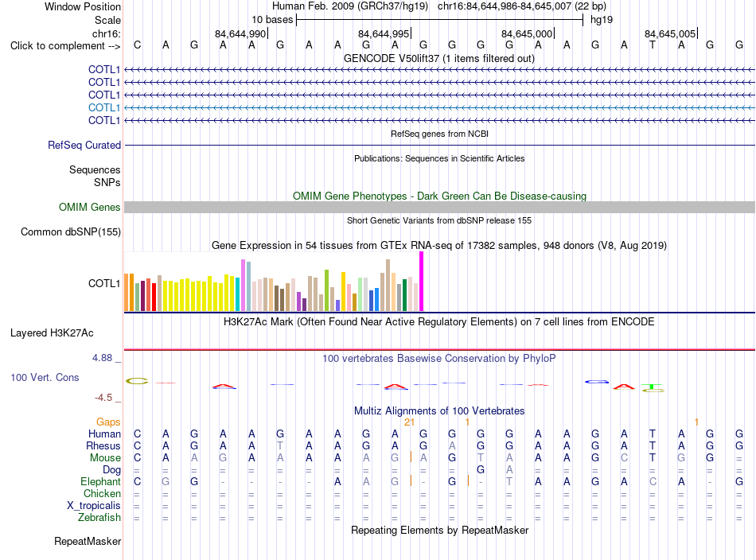Click the '10 bases' scale label
Image resolution: width=756 pixels, height=560 pixels.
click(272, 20)
